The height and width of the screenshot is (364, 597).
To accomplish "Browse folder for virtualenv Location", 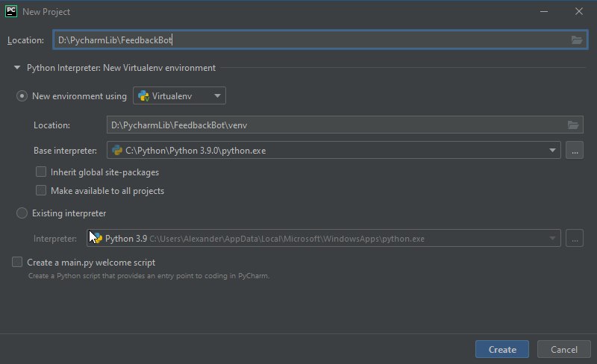I will point(573,125).
